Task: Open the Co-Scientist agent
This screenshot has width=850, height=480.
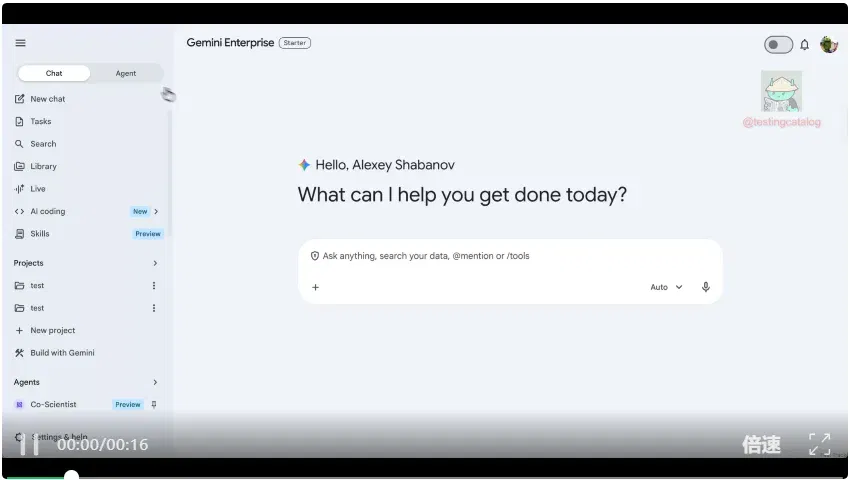Action: pyautogui.click(x=53, y=405)
